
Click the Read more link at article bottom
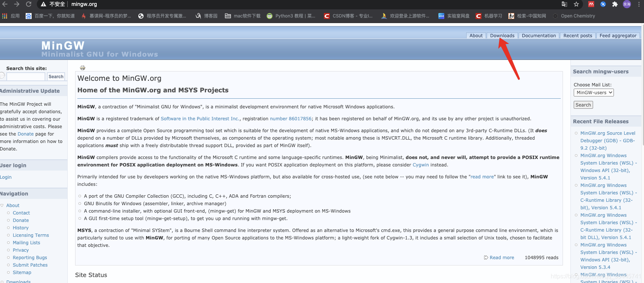pyautogui.click(x=502, y=258)
